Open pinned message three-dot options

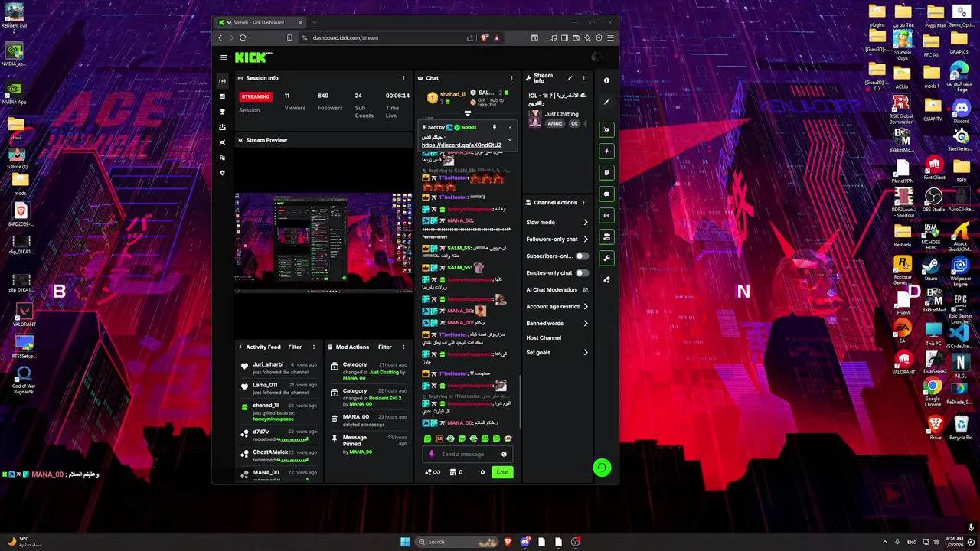[x=510, y=127]
